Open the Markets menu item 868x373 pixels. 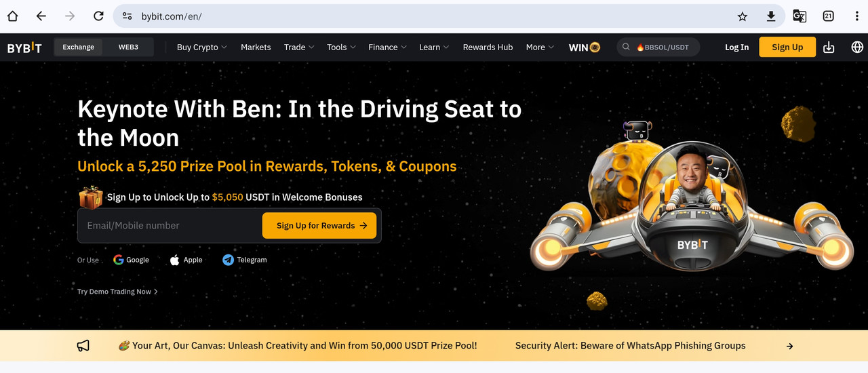[x=256, y=47]
